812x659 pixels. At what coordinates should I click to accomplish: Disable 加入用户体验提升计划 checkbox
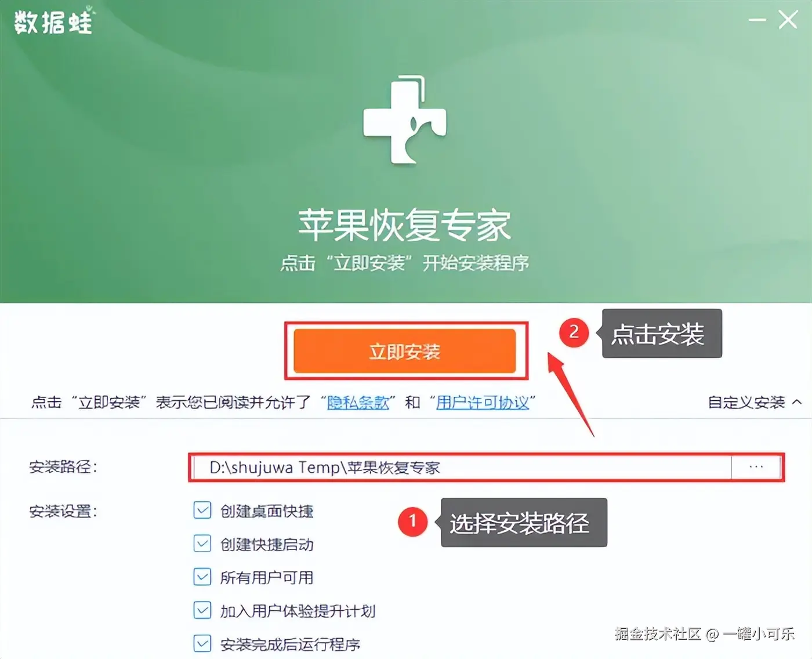coord(202,610)
